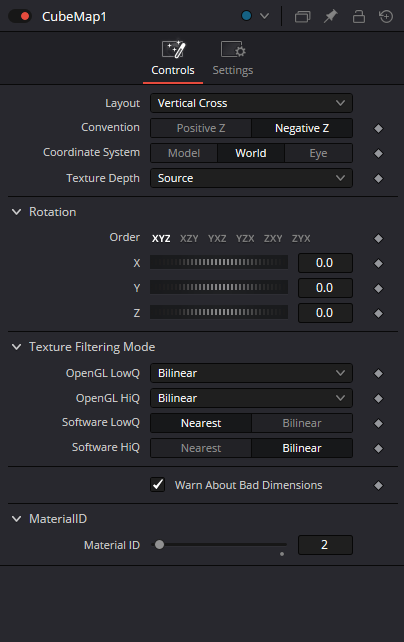Screen dimensions: 404x642
Task: Click keyframe diamond for Convention
Action: (x=379, y=129)
